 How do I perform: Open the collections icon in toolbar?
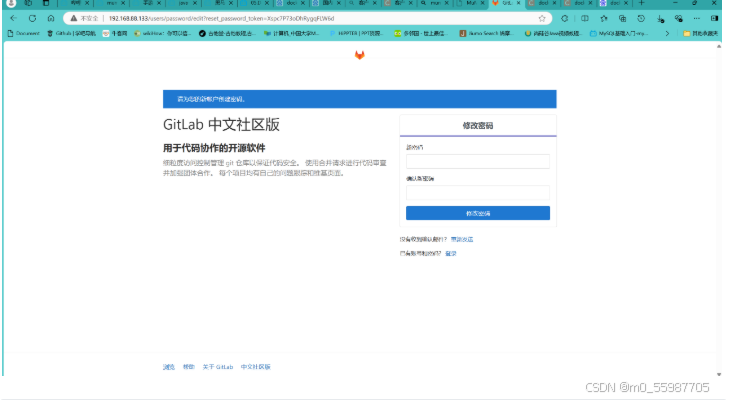pyautogui.click(x=622, y=19)
